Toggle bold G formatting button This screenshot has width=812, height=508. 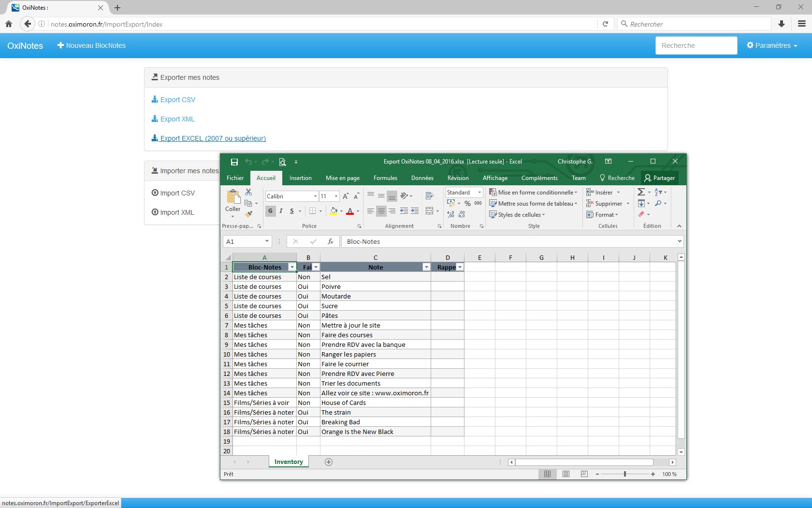[271, 211]
